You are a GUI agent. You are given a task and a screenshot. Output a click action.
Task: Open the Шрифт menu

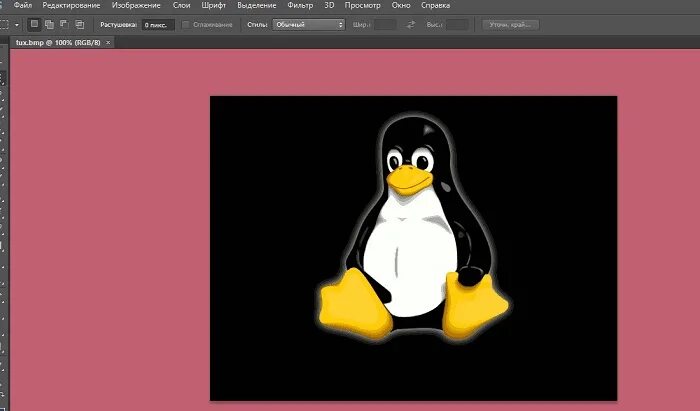coord(213,6)
